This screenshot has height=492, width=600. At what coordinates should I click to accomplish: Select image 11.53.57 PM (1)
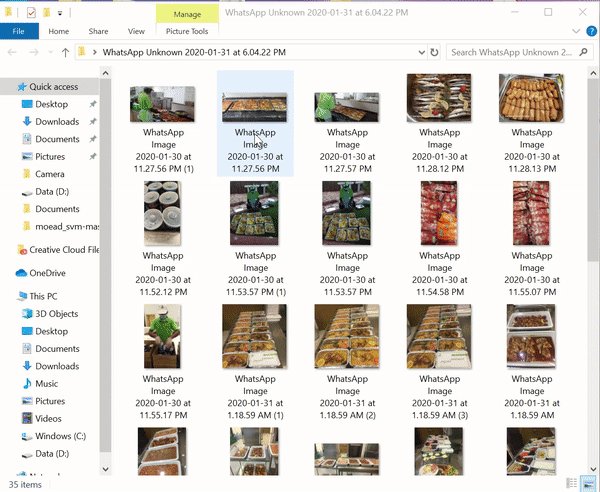pyautogui.click(x=254, y=213)
